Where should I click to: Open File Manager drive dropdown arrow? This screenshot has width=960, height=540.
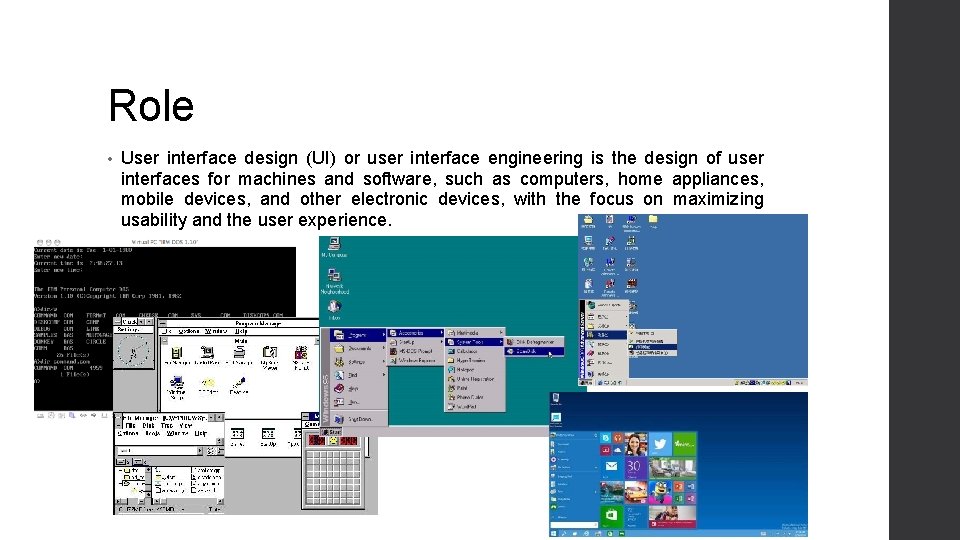[x=200, y=451]
